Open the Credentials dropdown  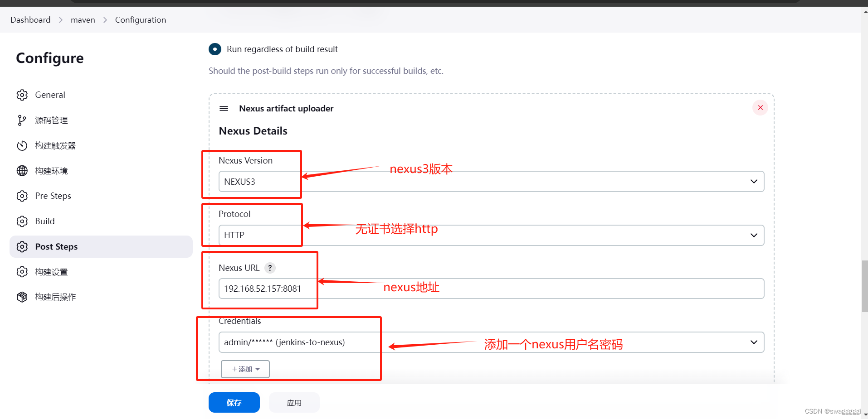753,342
